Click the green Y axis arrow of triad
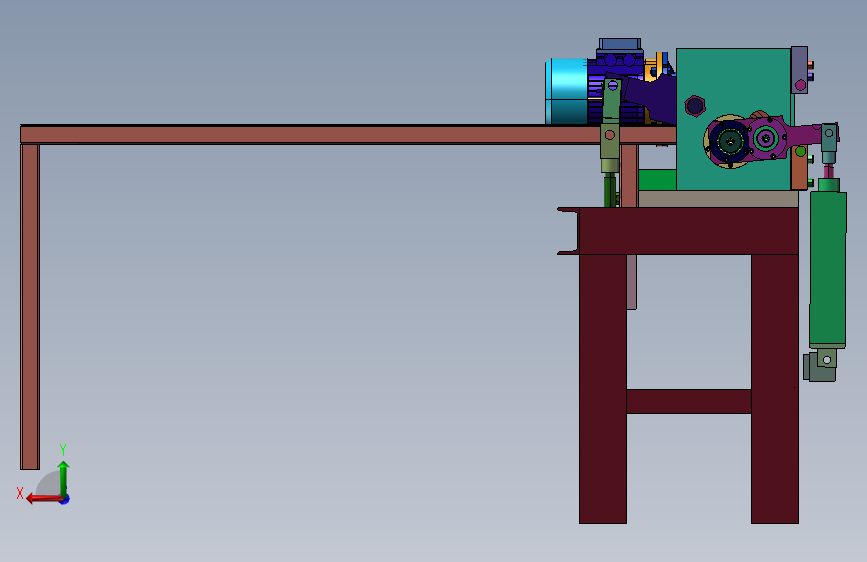Image resolution: width=867 pixels, height=562 pixels. pos(64,479)
